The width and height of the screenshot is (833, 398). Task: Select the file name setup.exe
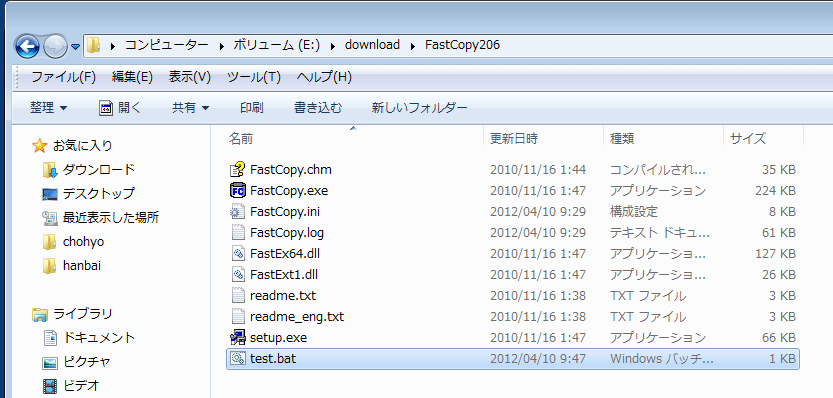point(278,338)
